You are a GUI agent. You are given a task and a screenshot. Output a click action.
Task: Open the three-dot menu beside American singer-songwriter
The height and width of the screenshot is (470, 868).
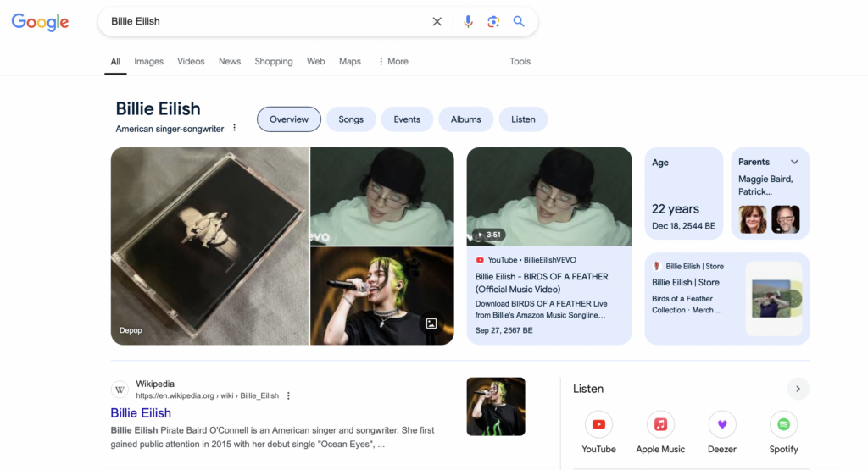[x=235, y=129]
